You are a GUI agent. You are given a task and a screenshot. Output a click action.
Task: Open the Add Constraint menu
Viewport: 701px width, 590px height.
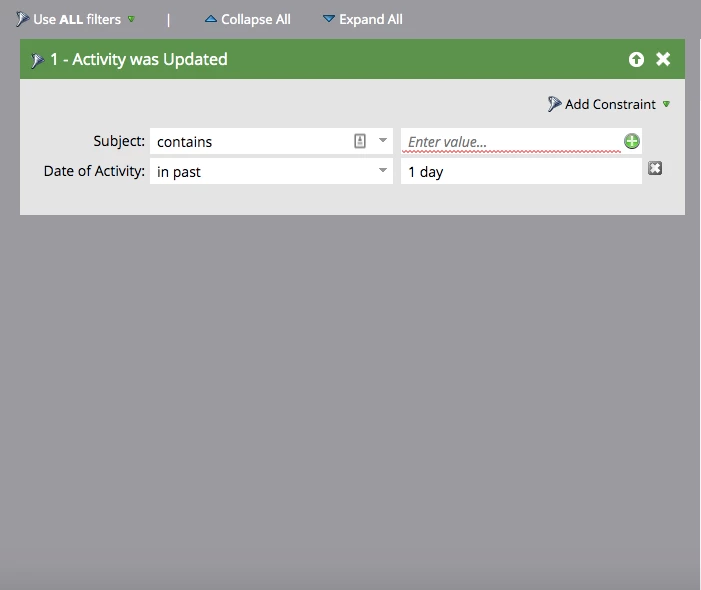609,104
